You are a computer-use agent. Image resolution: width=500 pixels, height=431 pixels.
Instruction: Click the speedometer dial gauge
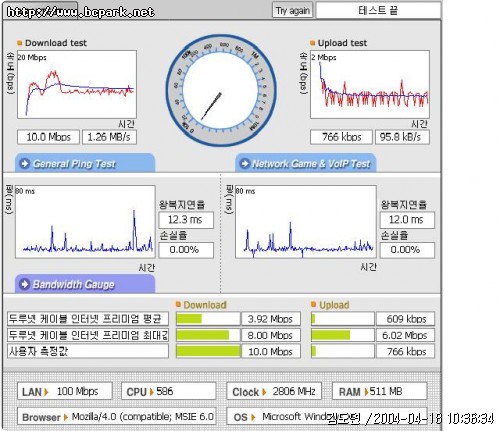221,90
